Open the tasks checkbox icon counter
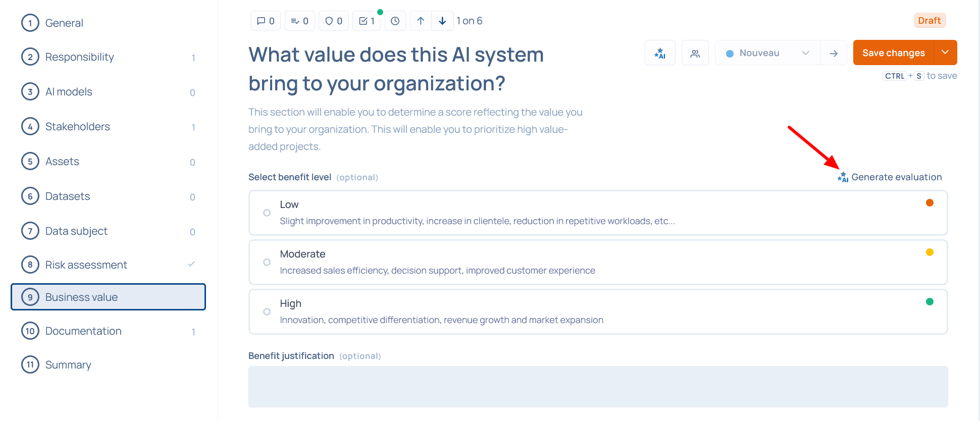The width and height of the screenshot is (980, 421). coord(367,21)
